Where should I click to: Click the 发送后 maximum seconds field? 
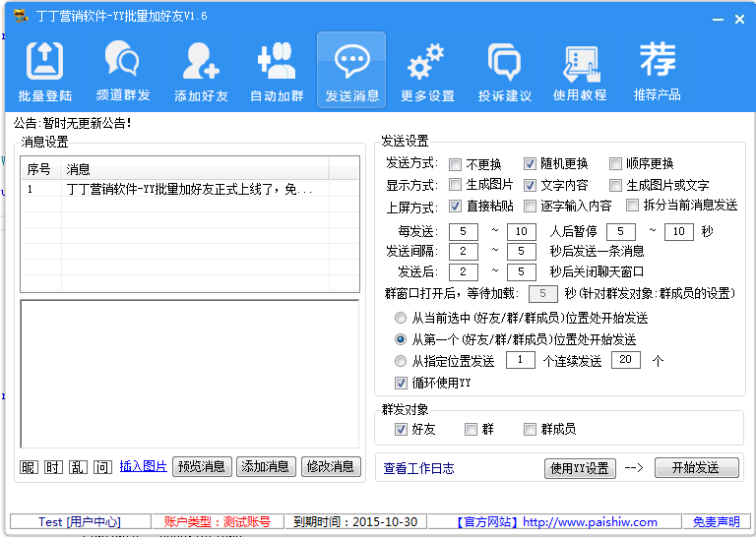point(521,272)
